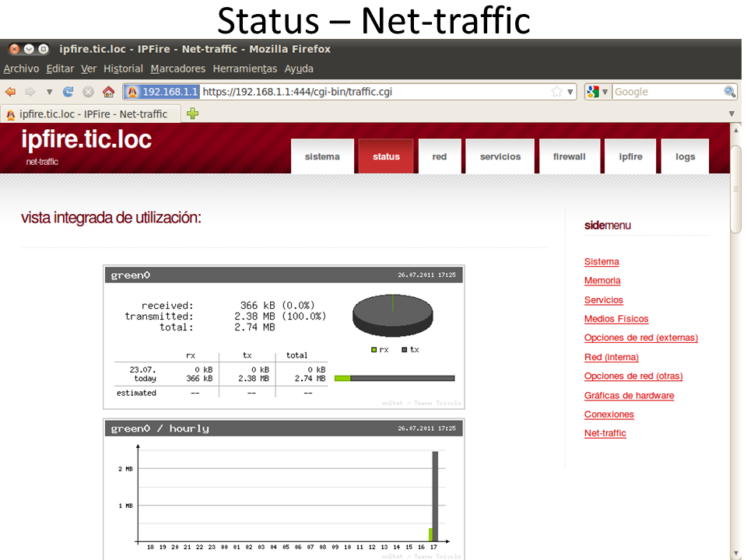This screenshot has width=747, height=560.
Task: Click the browser back arrow button
Action: tap(11, 92)
